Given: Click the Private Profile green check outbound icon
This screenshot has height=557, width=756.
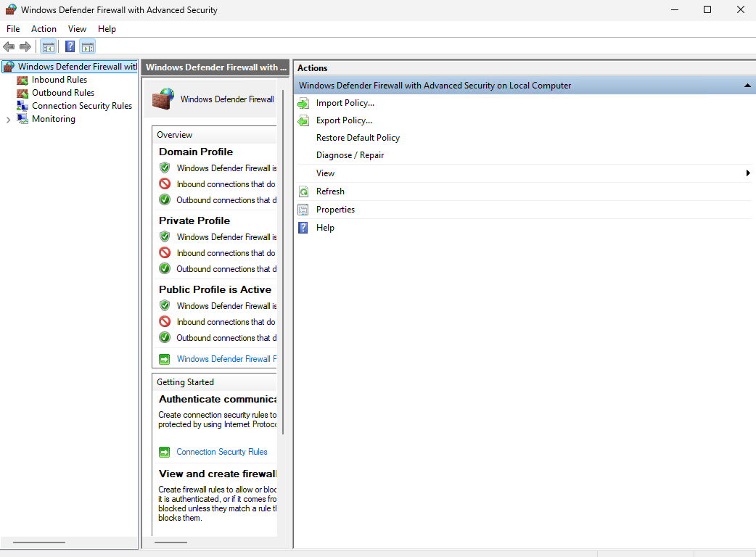Looking at the screenshot, I should [165, 268].
